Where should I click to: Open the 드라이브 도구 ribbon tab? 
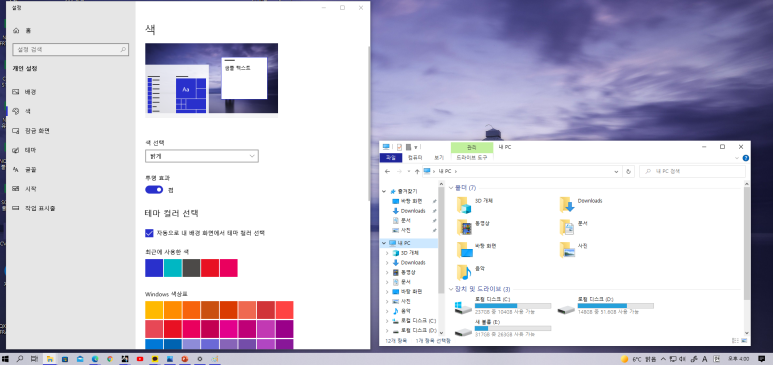472,157
